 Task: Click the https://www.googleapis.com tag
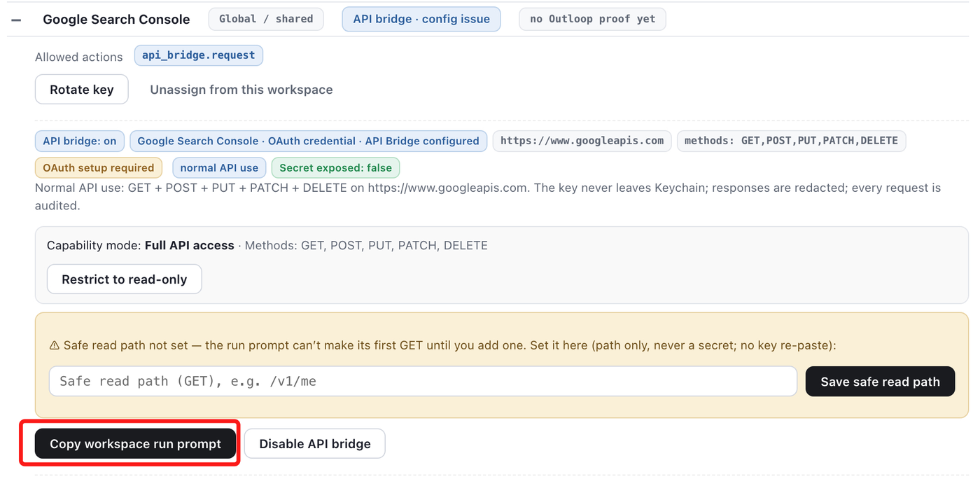(582, 141)
